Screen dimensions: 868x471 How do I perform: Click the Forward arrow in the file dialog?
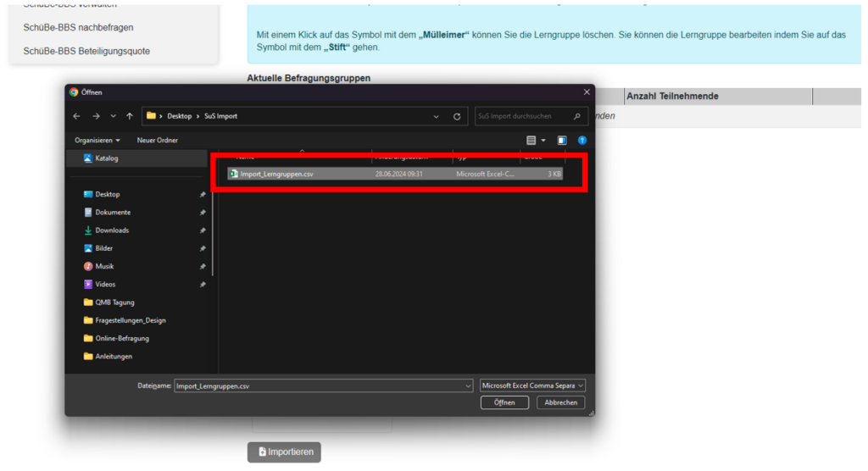[x=94, y=116]
